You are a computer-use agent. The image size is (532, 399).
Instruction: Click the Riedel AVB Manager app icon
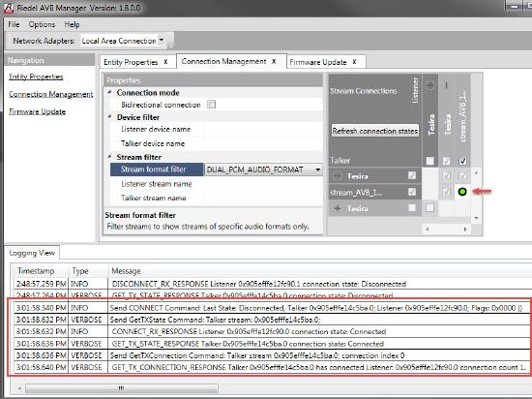tap(8, 8)
